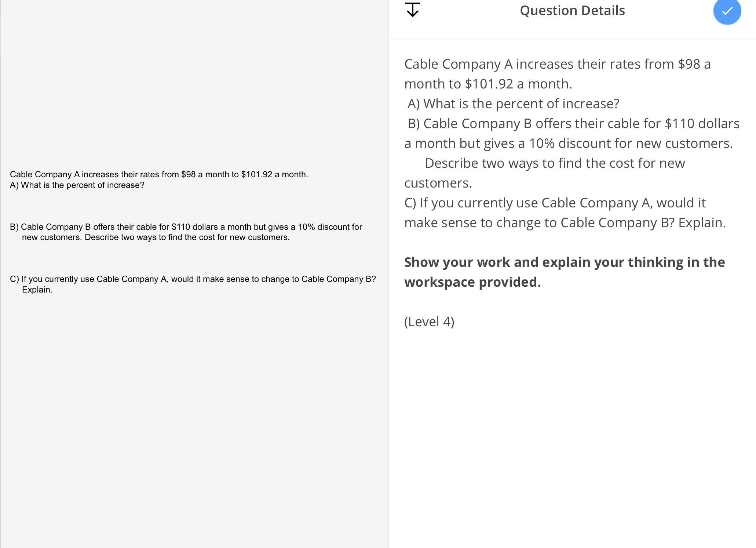Click the workspace Part C first line

193,279
